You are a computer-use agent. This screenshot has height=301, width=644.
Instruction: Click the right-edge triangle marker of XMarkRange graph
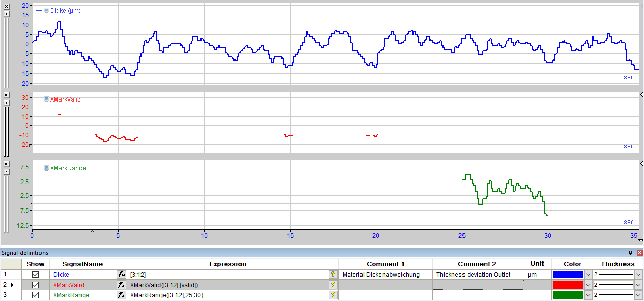(641, 164)
